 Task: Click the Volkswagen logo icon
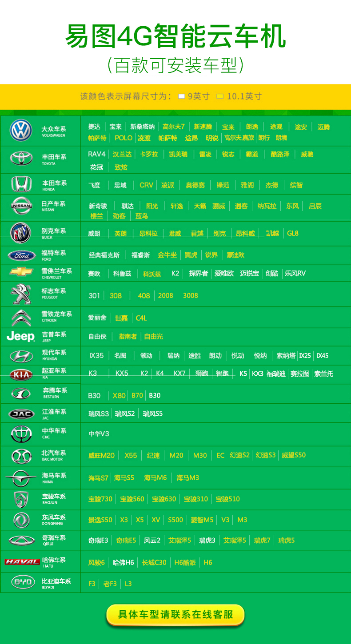pos(21,131)
